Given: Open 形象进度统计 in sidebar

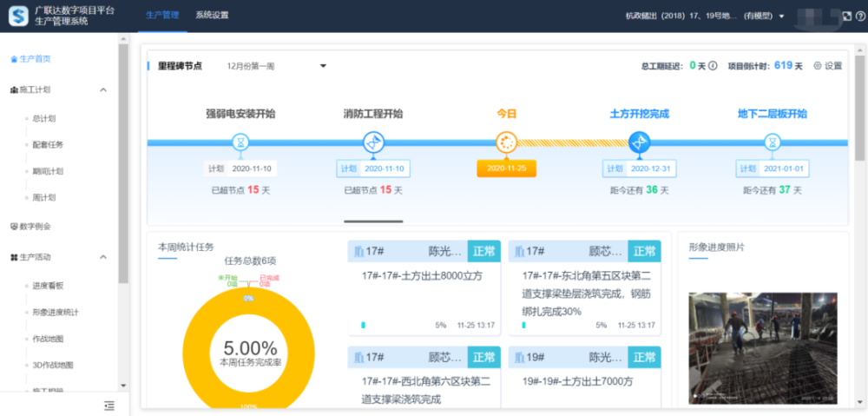Looking at the screenshot, I should point(56,313).
